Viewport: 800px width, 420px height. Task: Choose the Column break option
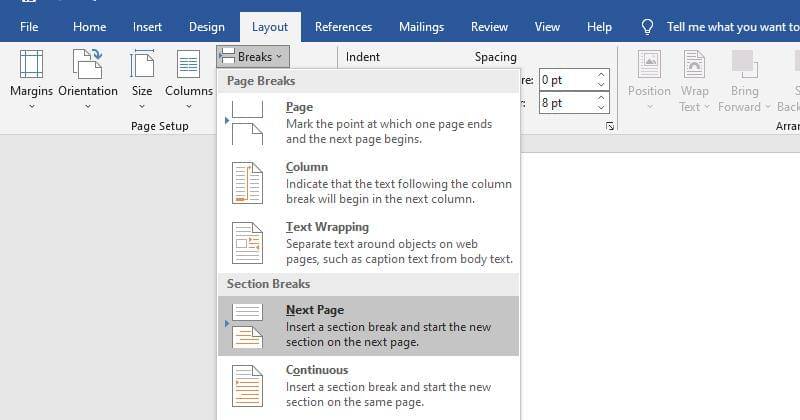tap(368, 183)
